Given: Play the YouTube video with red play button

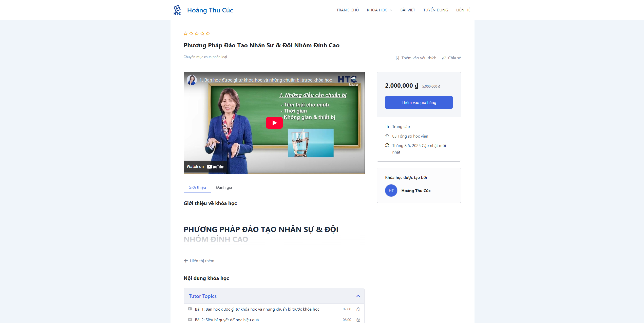Looking at the screenshot, I should pos(274,123).
